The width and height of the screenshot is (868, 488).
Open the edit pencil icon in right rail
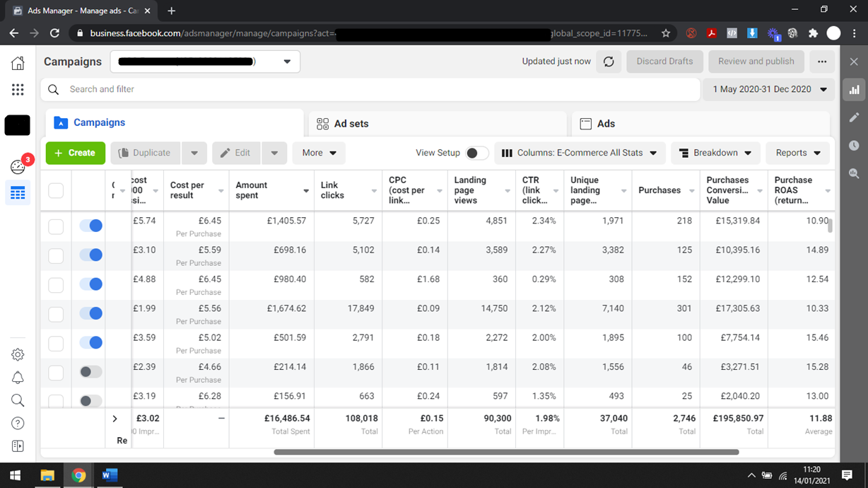(854, 117)
